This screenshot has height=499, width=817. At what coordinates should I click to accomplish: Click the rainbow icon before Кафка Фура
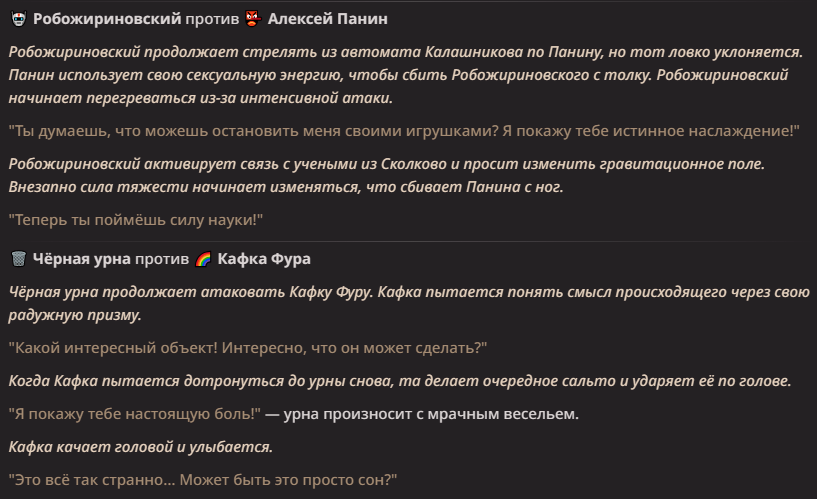point(203,259)
